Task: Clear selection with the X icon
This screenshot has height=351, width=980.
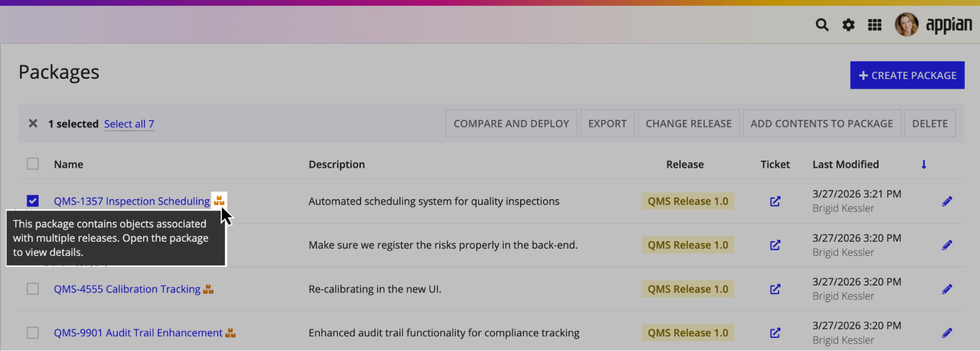Action: 33,124
